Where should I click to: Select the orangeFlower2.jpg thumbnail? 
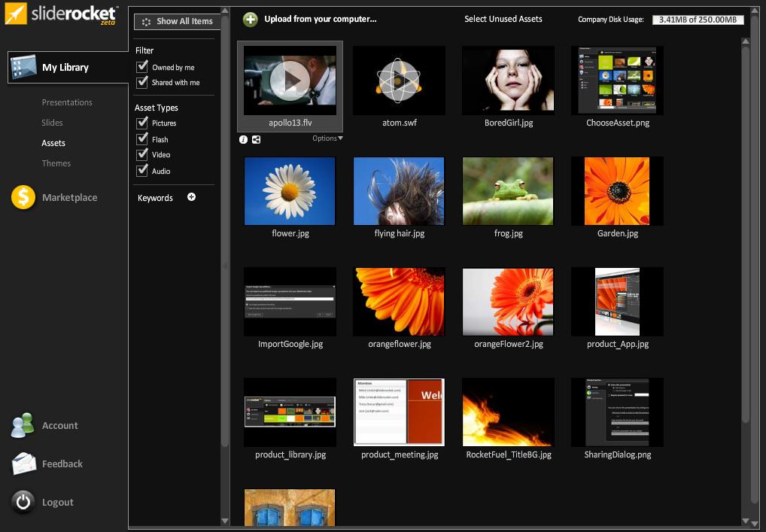click(508, 302)
